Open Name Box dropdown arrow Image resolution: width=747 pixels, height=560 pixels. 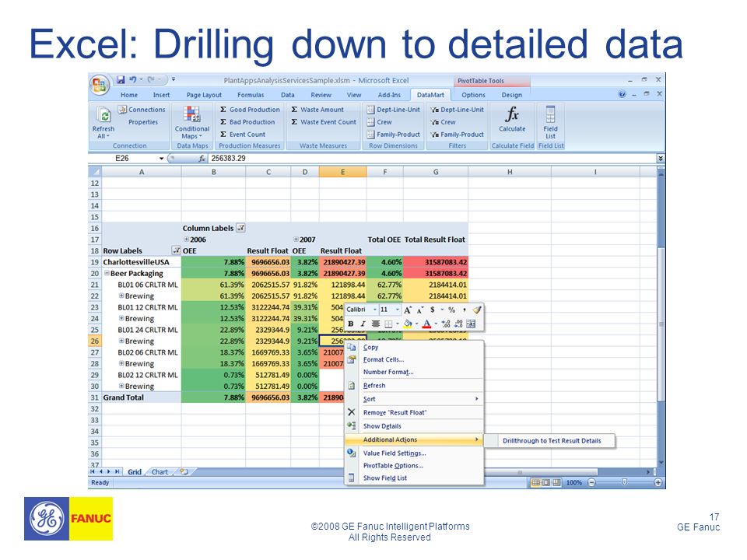[x=162, y=159]
